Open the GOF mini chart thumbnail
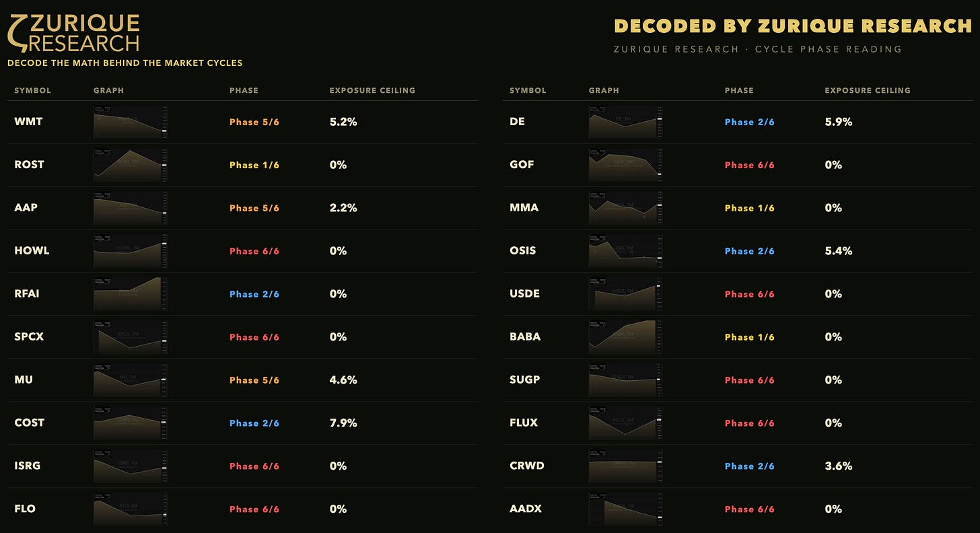980x533 pixels. (625, 165)
